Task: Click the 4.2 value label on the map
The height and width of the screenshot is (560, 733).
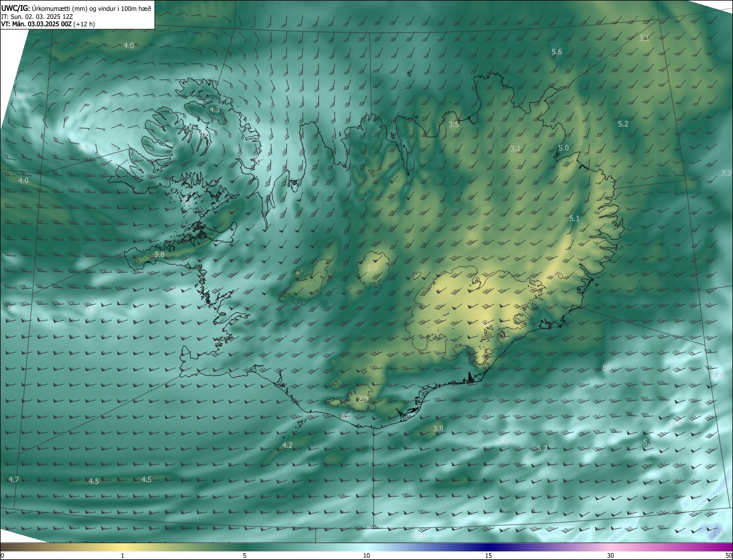Action: [287, 445]
